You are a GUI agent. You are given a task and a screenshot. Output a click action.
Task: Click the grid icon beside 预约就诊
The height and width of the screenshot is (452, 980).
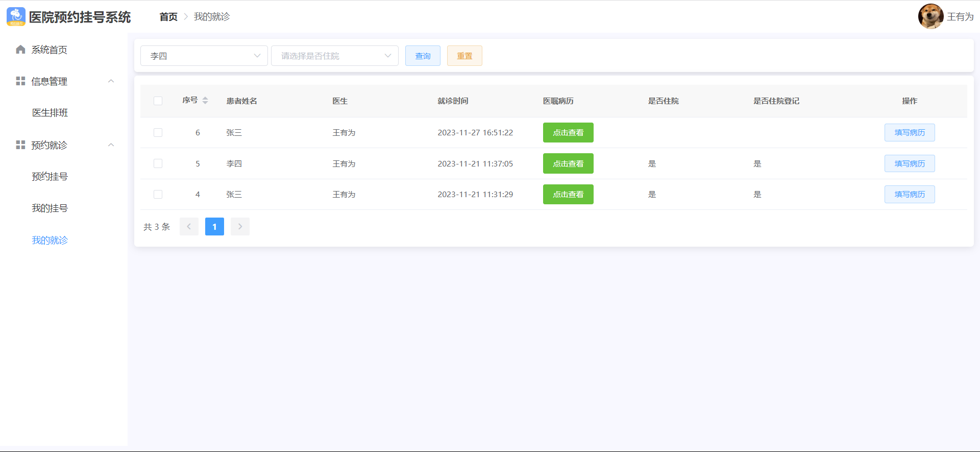tap(20, 145)
